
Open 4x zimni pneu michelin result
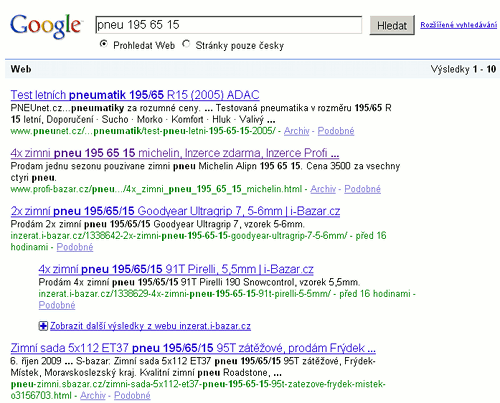coord(175,153)
